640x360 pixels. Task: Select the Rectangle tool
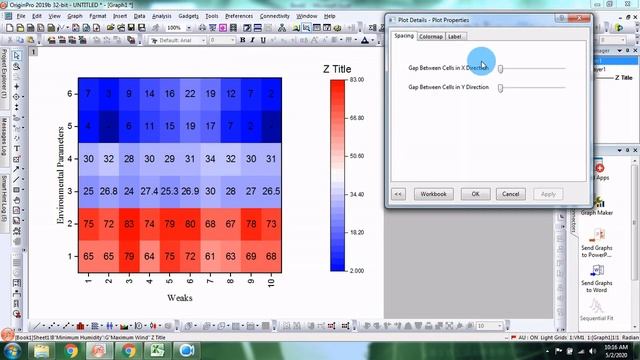point(16,190)
